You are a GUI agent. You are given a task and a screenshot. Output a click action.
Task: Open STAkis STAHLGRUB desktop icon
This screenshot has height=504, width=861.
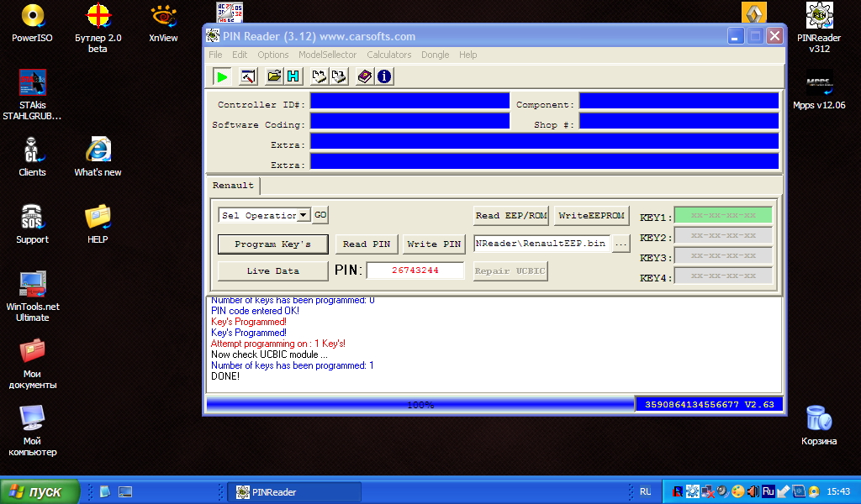point(33,95)
